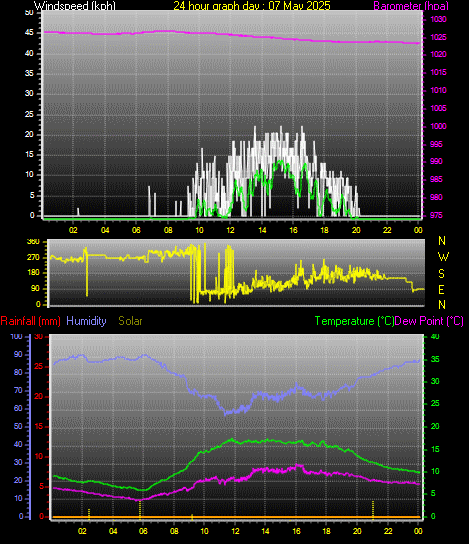Viewport: 469px width, 544px height.
Task: Click the 1000 barometer scale value
Action: coord(438,126)
